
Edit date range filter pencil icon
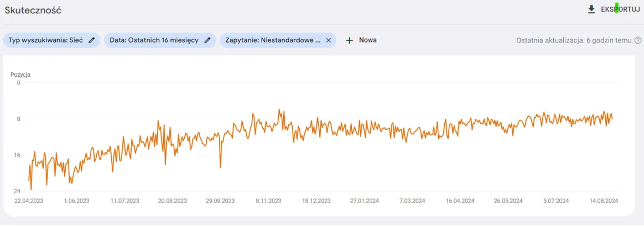click(x=207, y=40)
